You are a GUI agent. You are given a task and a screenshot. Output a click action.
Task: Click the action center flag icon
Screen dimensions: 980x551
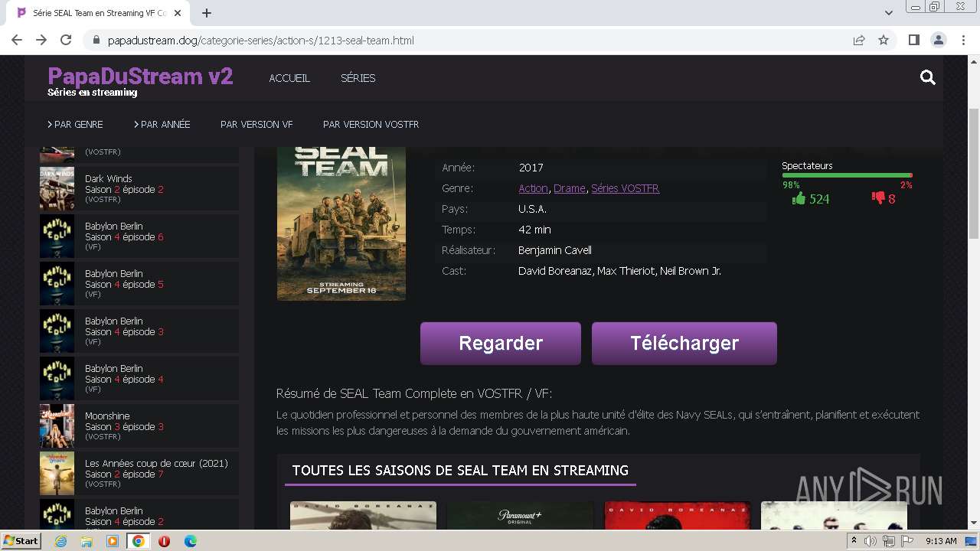[906, 541]
